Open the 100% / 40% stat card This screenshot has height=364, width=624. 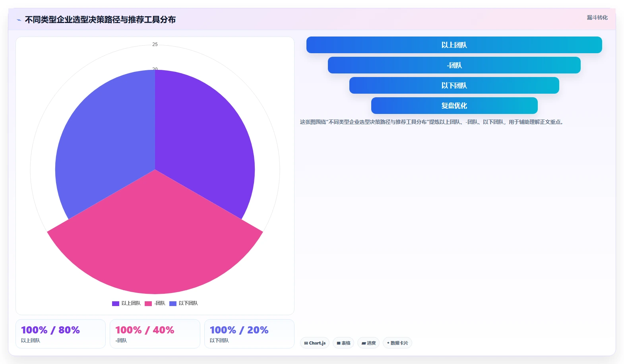pos(155,334)
